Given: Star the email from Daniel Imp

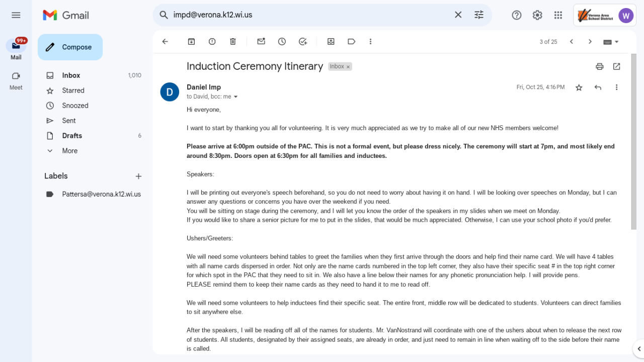Looking at the screenshot, I should point(579,87).
